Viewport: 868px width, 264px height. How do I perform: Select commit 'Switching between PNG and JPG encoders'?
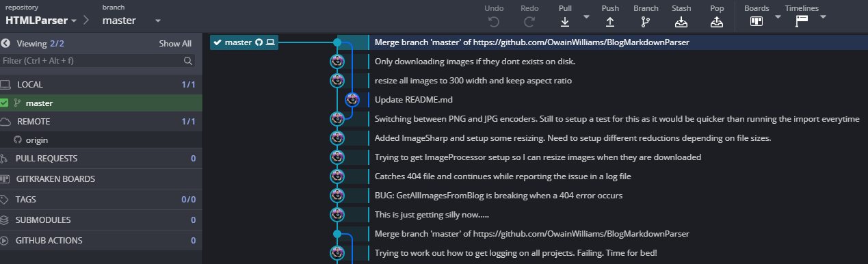pos(617,119)
